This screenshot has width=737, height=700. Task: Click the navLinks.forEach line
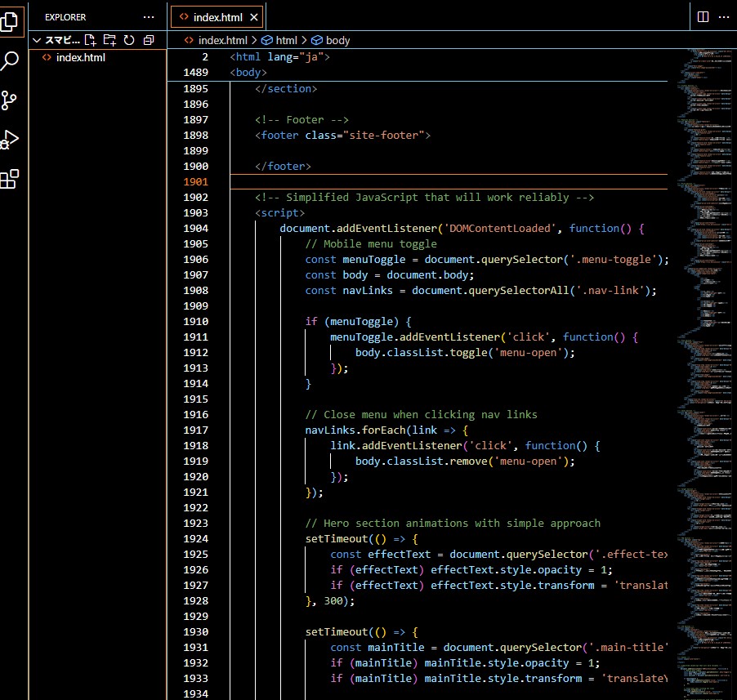coord(386,430)
